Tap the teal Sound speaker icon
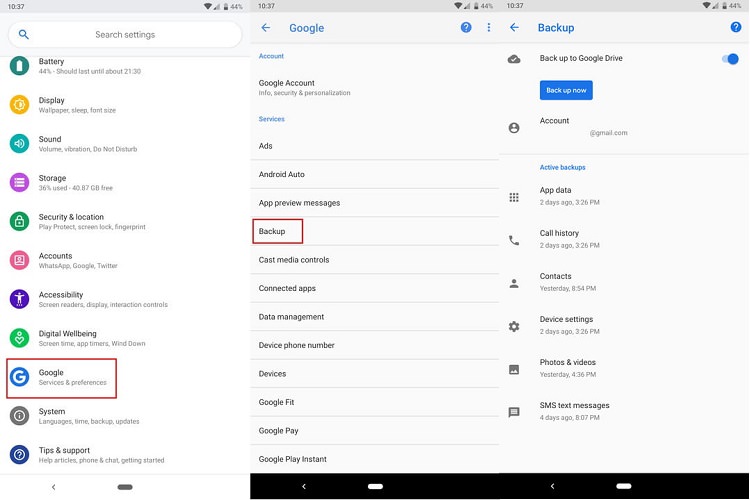 point(19,143)
